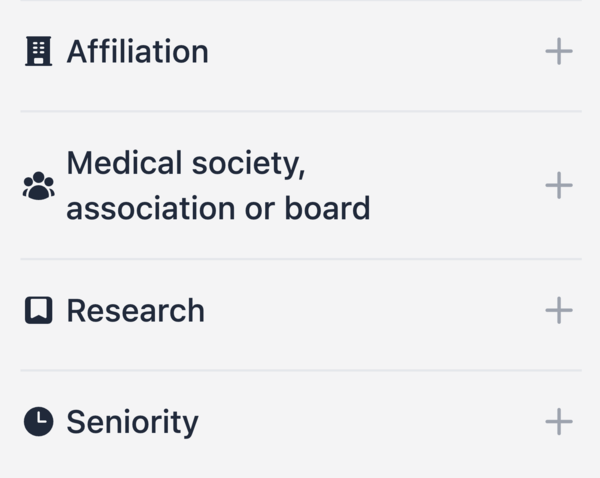Choose the Seniority label
This screenshot has width=600, height=478.
132,422
